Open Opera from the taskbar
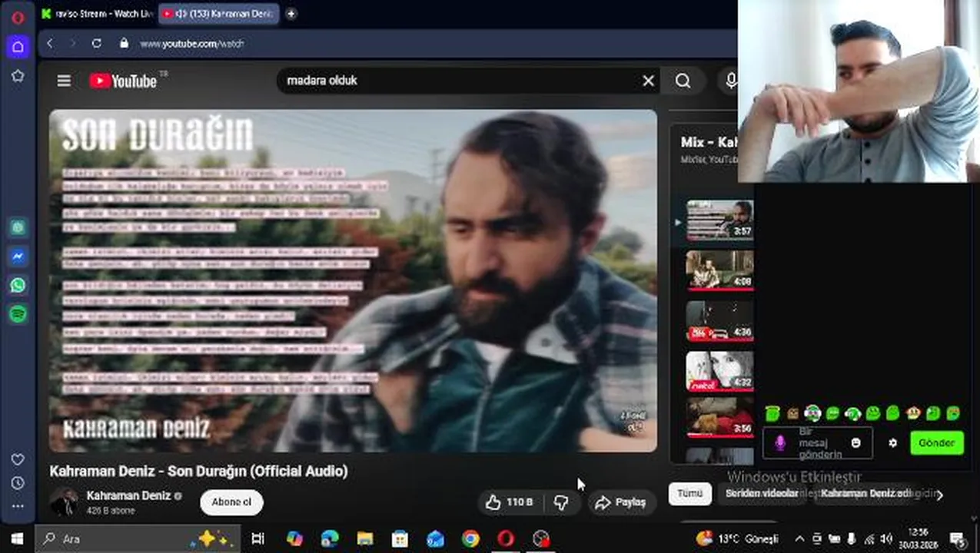 (506, 538)
